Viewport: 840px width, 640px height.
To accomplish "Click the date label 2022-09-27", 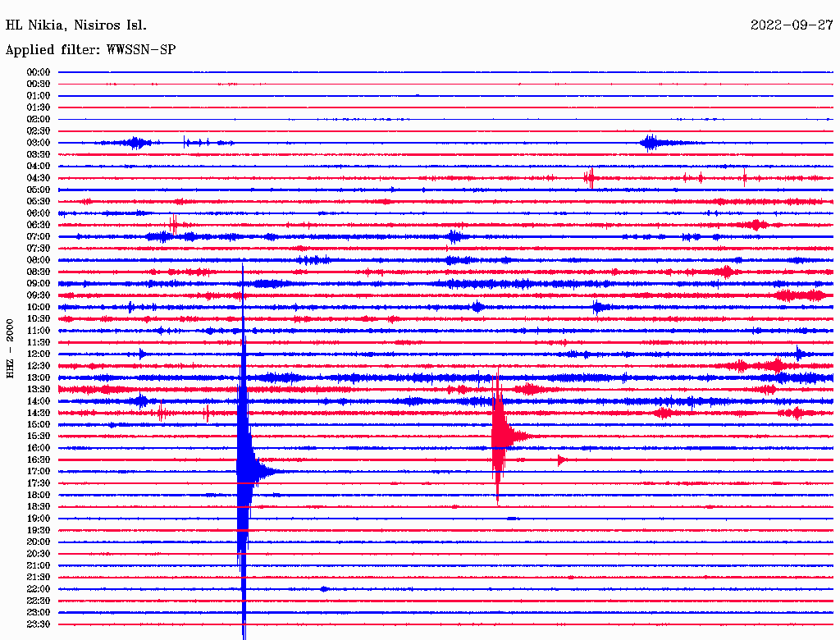I will (x=791, y=25).
